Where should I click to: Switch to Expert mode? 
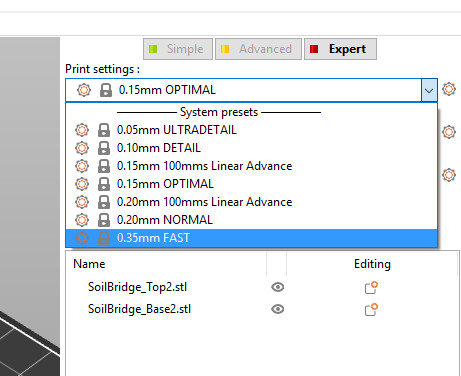(340, 49)
